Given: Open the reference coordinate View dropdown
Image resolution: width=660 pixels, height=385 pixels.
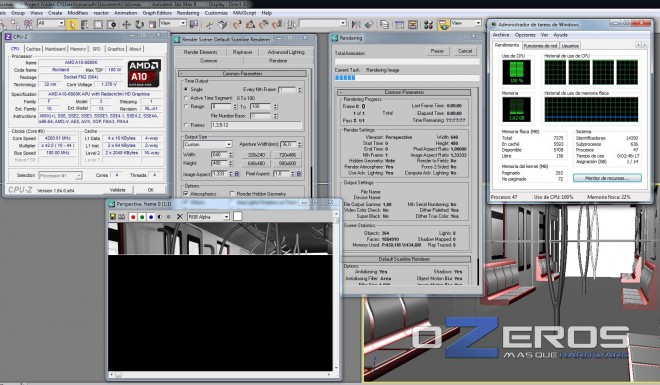Looking at the screenshot, I should click(x=173, y=23).
